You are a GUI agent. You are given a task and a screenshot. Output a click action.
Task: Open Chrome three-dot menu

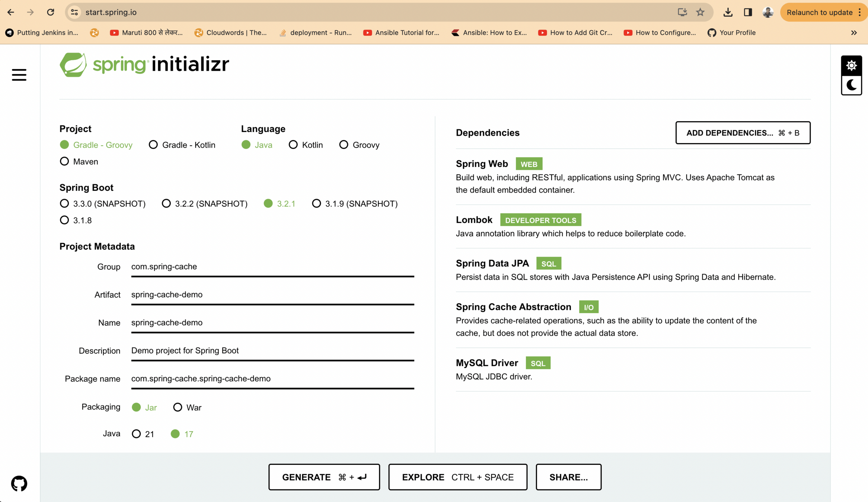coord(859,12)
